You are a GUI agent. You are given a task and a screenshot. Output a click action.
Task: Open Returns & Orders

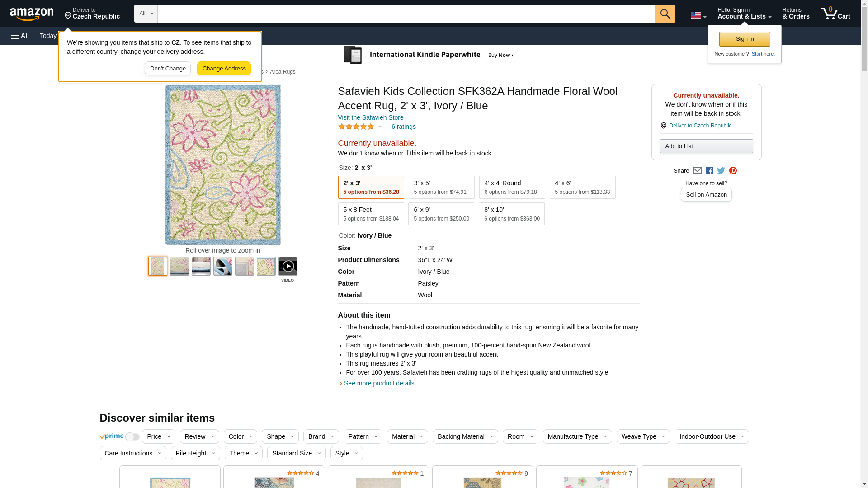click(796, 14)
